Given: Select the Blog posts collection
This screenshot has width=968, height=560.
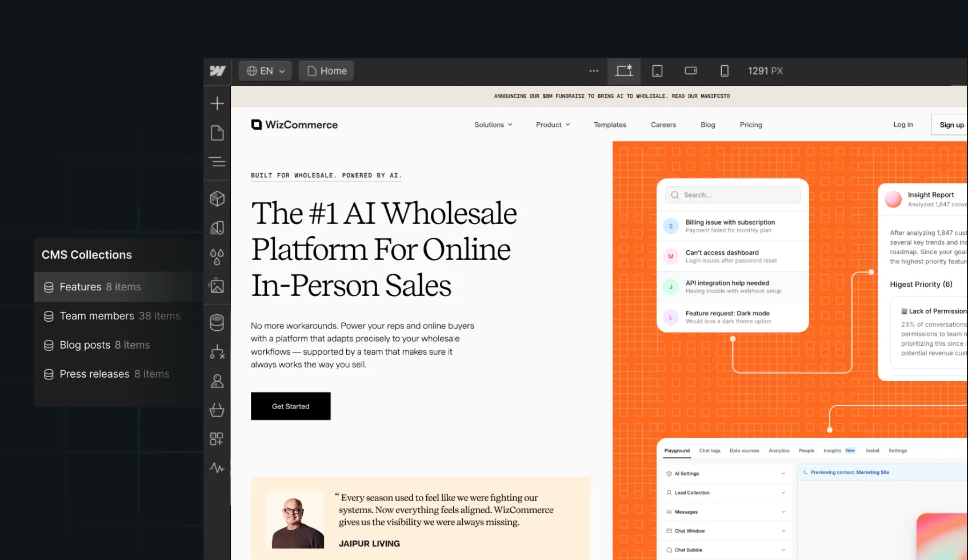Looking at the screenshot, I should [119, 345].
